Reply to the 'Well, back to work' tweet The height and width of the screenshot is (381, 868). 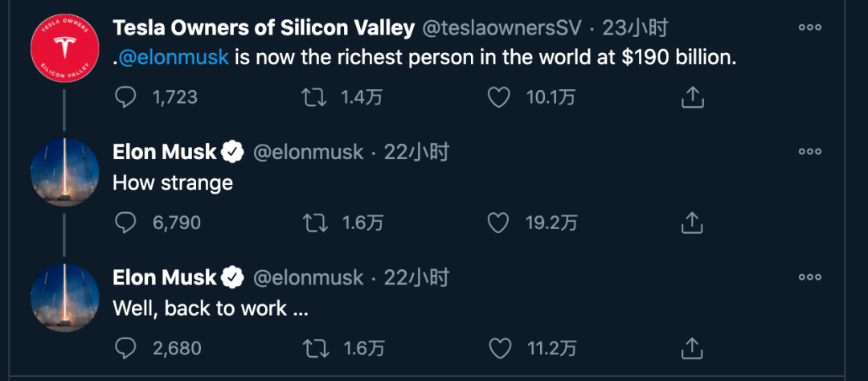125,348
